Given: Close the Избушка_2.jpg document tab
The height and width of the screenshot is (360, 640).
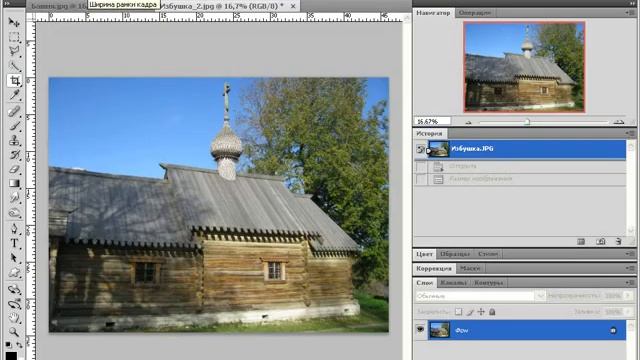Looking at the screenshot, I should (x=293, y=7).
